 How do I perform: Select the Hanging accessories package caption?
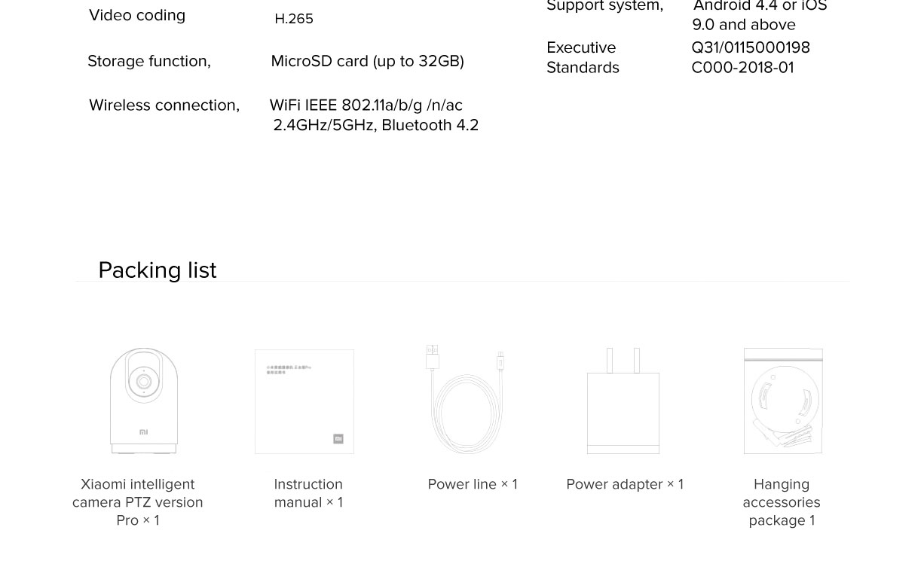point(782,502)
